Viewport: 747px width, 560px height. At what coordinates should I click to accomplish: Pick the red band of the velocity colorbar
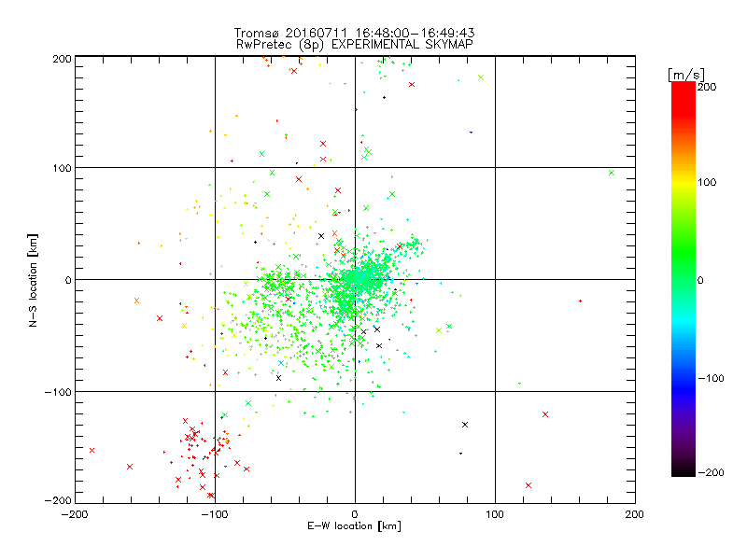(x=684, y=98)
